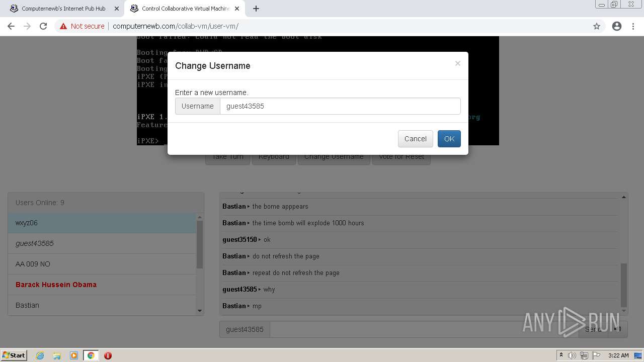The height and width of the screenshot is (362, 644).
Task: Click the volume speaker tray icon
Action: pyautogui.click(x=572, y=355)
